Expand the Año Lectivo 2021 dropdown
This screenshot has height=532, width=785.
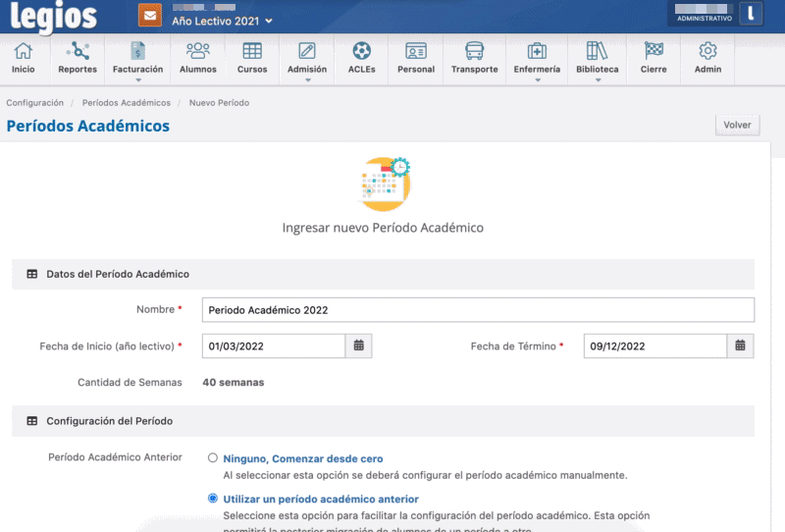(x=222, y=20)
